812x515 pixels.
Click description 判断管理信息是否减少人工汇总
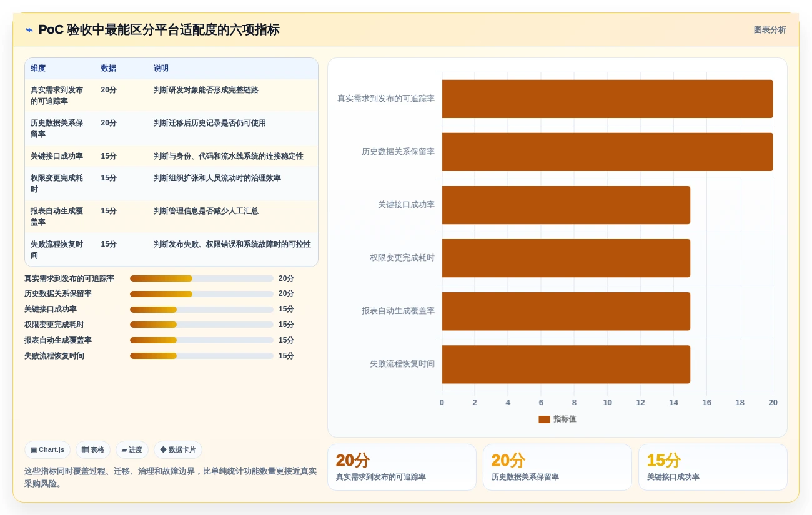point(206,211)
